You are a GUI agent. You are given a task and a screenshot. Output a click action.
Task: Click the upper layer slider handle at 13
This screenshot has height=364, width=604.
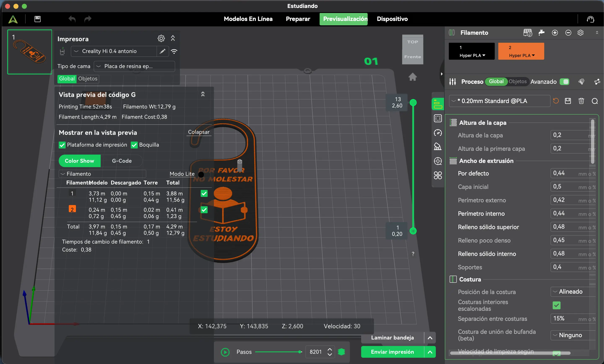point(413,102)
